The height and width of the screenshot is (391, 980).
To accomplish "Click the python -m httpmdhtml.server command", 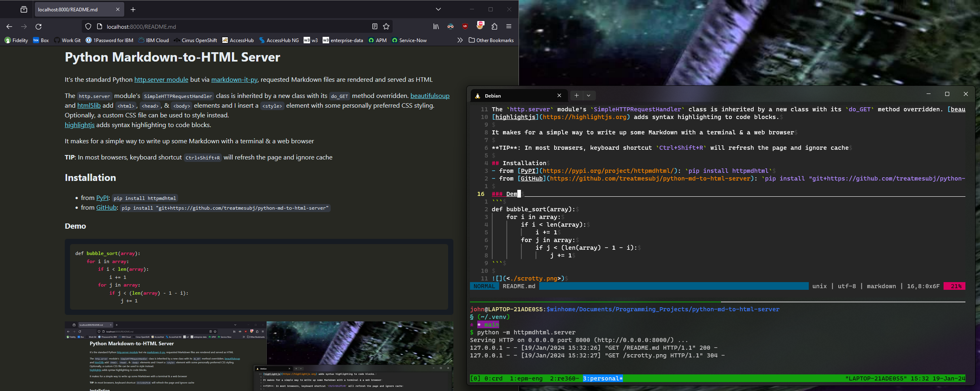I will [526, 332].
